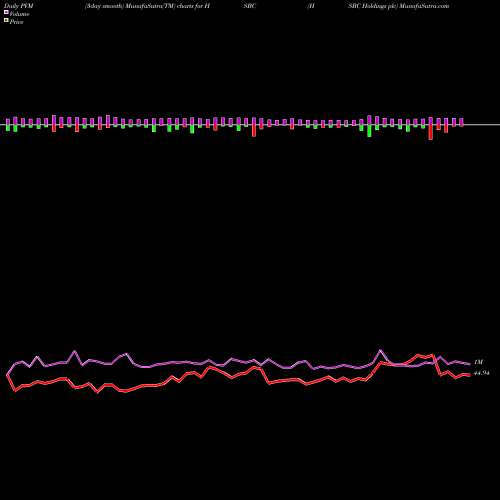
Task: Click the Price legend label
Action: [x=16, y=22]
